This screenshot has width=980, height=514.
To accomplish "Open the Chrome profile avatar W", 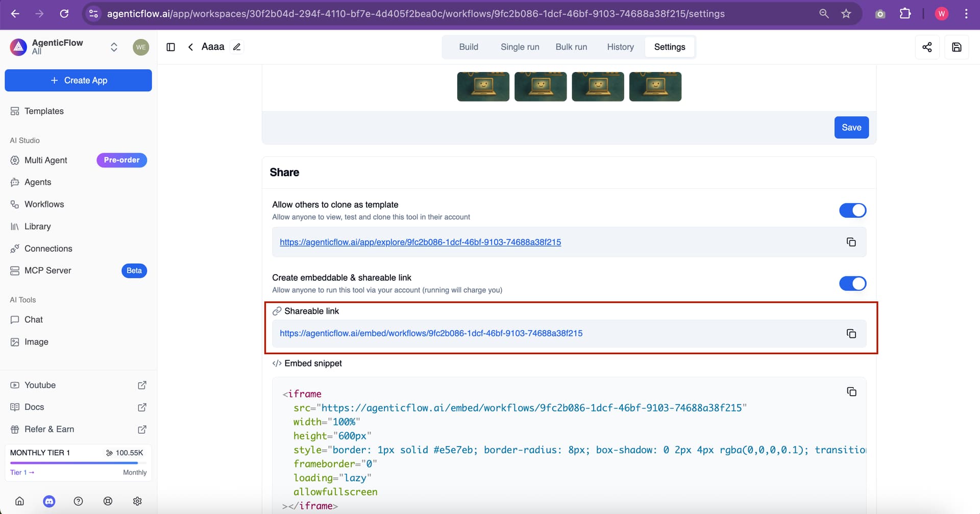I will (x=941, y=14).
